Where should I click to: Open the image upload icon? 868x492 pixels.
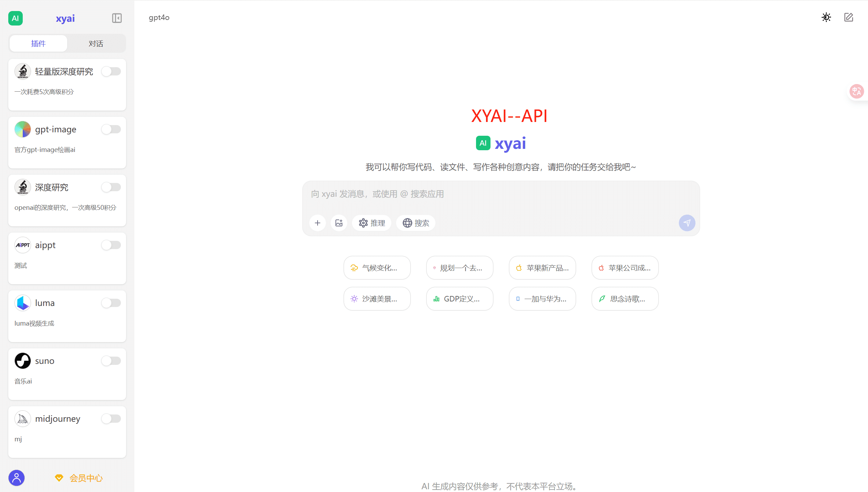click(x=339, y=223)
